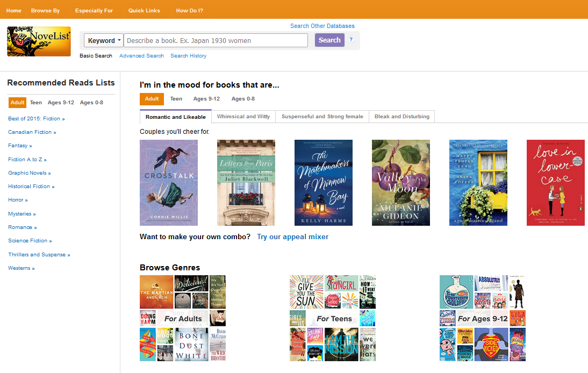Open the Crosstalk book cover
Viewport: 588px width, 373px height.
tap(169, 183)
